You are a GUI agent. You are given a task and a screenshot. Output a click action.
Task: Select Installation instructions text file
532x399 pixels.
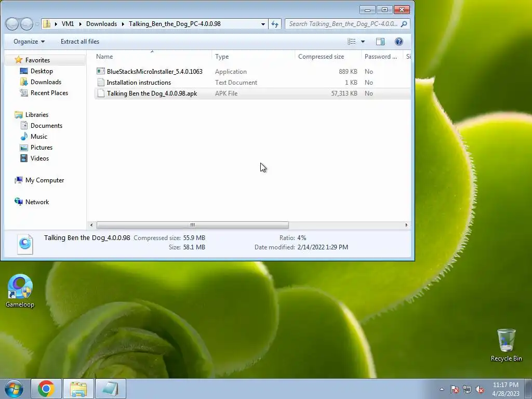(x=139, y=83)
